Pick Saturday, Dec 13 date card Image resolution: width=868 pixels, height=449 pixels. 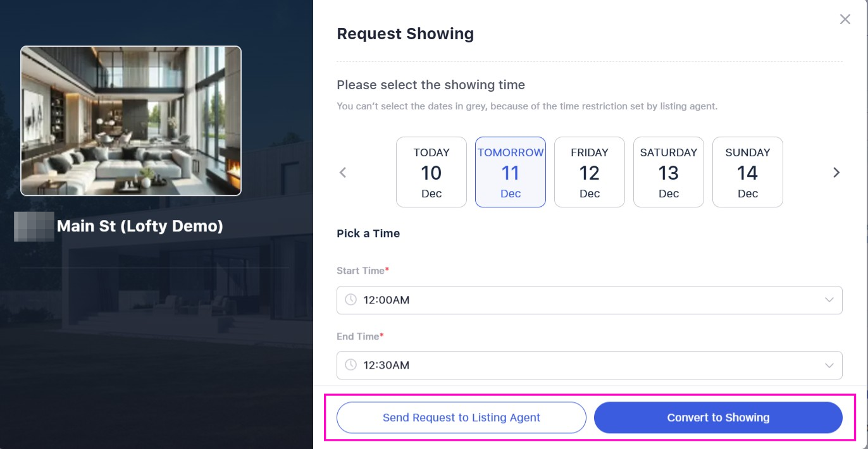tap(669, 172)
